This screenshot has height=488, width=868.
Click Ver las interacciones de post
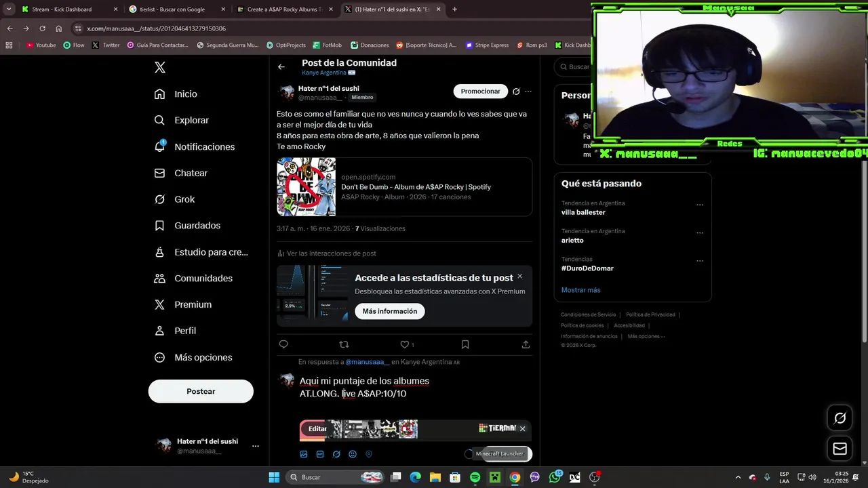326,253
